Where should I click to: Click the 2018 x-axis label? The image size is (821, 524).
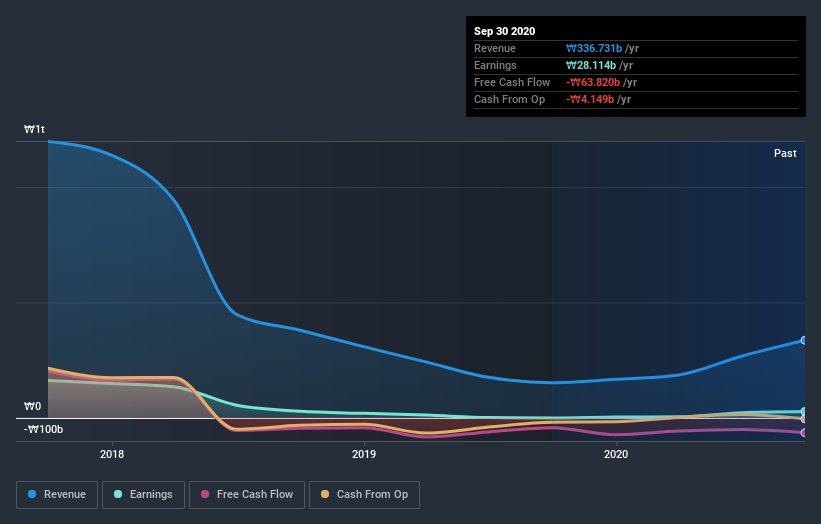[x=112, y=454]
